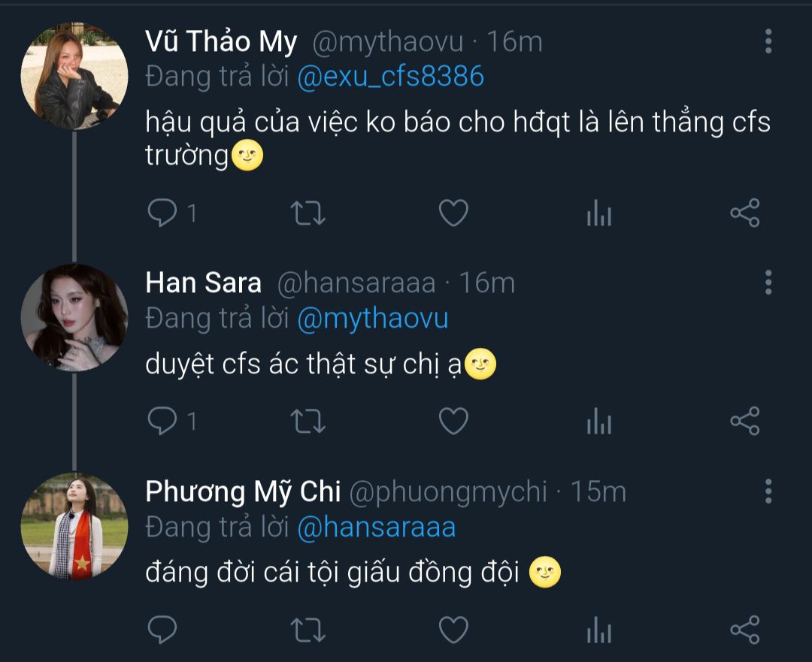The height and width of the screenshot is (662, 812).
Task: Like Han Sara's tweet
Action: point(453,421)
